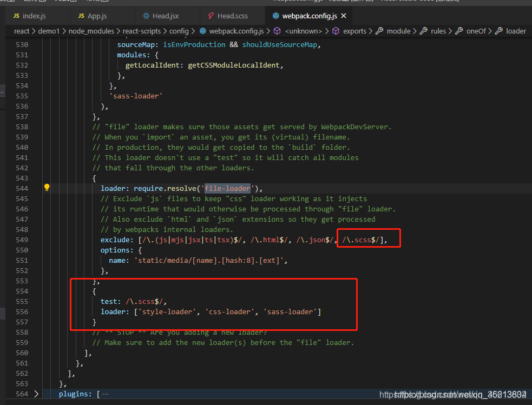The height and width of the screenshot is (405, 532).
Task: Click the 'css-loader' string on line 556
Action: click(x=229, y=312)
